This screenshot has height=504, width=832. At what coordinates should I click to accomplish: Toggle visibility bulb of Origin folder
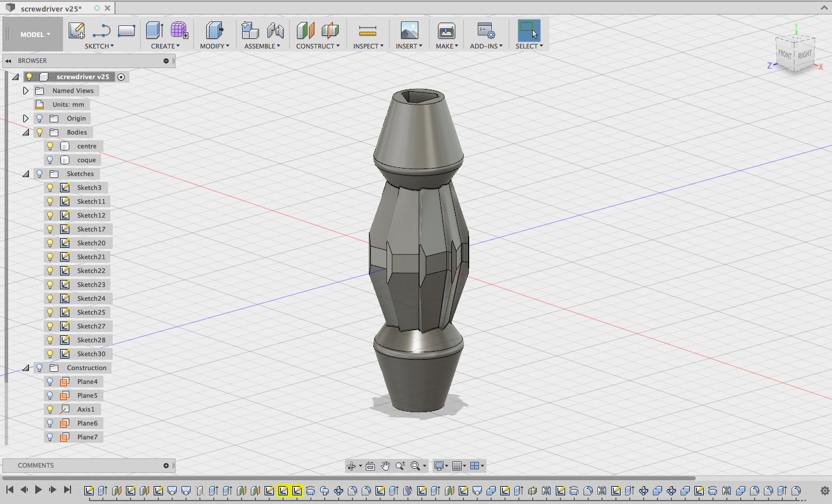coord(39,118)
